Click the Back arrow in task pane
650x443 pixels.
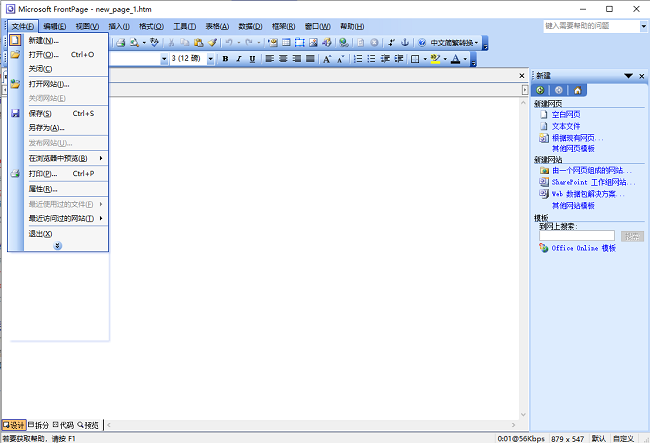541,90
